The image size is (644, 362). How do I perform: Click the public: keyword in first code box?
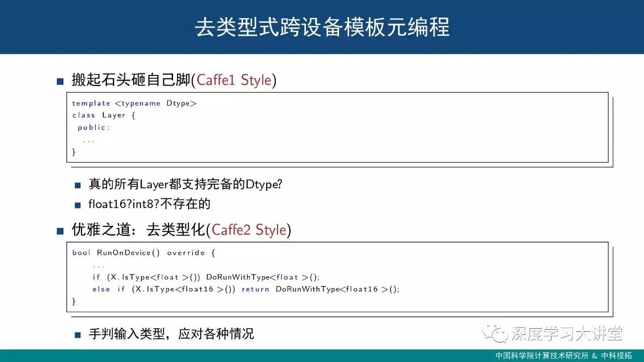click(x=94, y=127)
